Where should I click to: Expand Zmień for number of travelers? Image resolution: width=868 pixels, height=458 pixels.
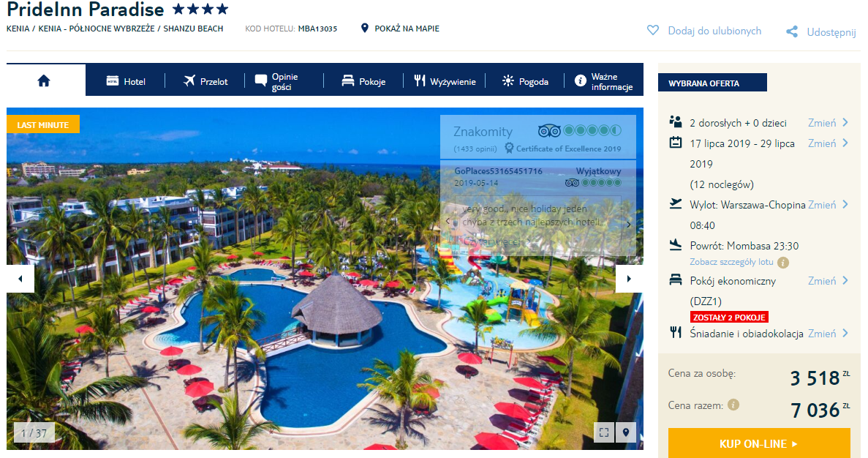pos(828,123)
